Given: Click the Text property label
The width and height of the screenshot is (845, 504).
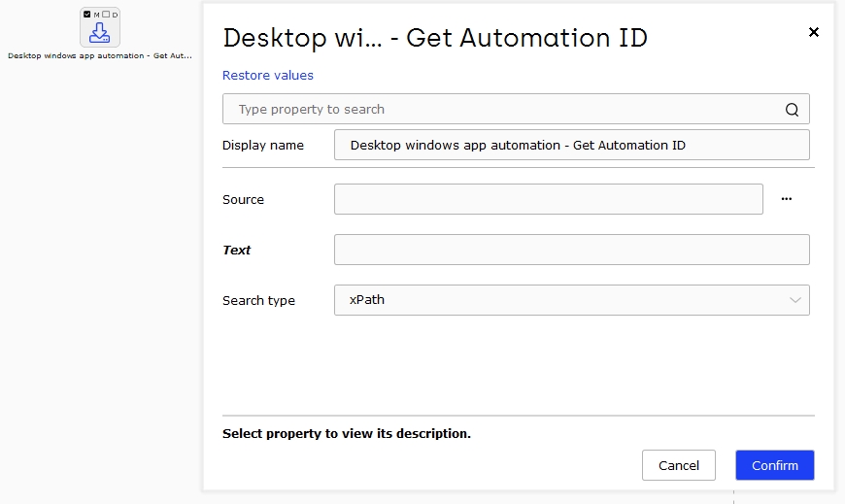Looking at the screenshot, I should tap(237, 251).
